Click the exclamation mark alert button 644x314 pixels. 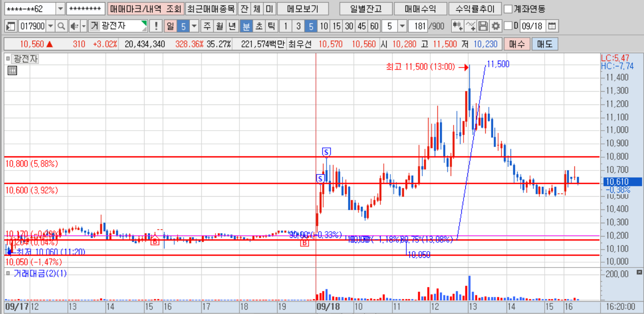coord(156,26)
